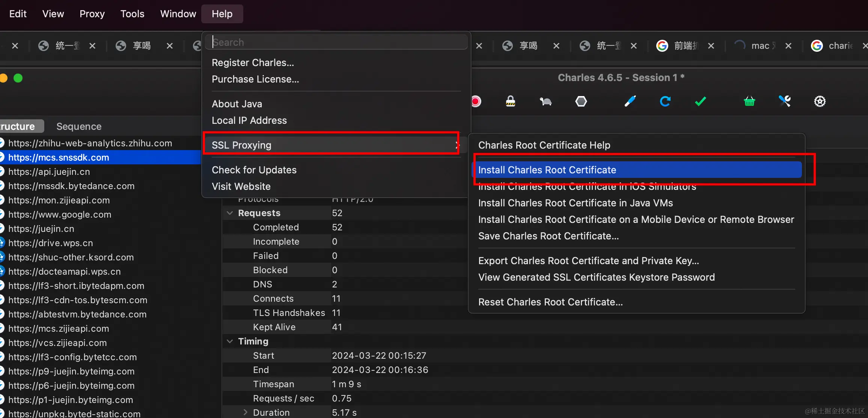The width and height of the screenshot is (868, 418).
Task: Select https://lf3-short.ibytedapm.com host
Action: click(76, 286)
